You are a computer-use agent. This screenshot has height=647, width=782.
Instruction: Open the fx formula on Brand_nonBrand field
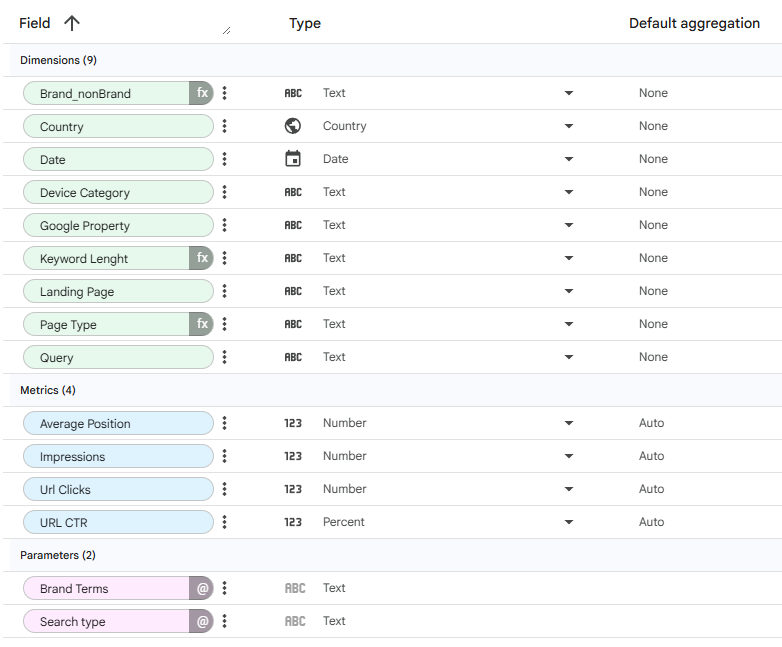coord(202,93)
